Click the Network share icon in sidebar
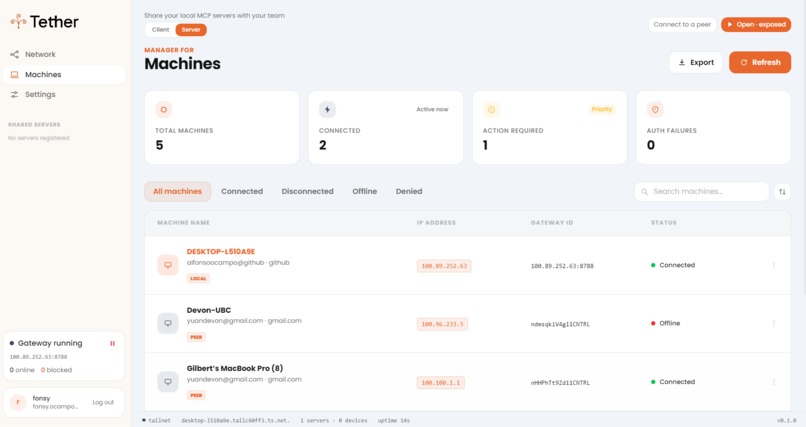Image resolution: width=806 pixels, height=427 pixels. click(14, 54)
